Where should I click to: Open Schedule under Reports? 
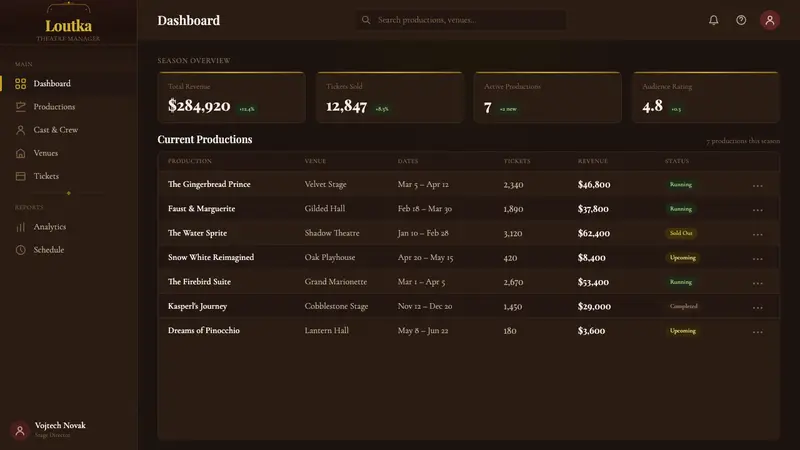(68, 250)
